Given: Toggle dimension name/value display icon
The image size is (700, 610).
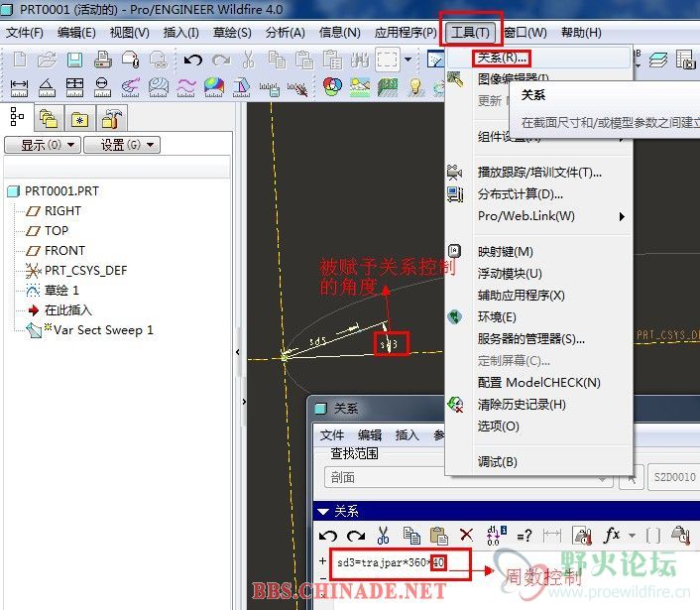Looking at the screenshot, I should point(496,535).
